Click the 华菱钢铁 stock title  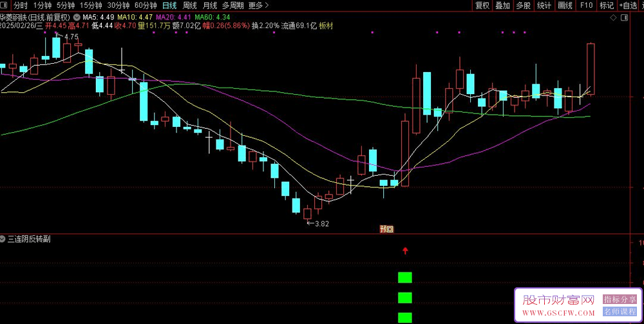[x=13, y=17]
